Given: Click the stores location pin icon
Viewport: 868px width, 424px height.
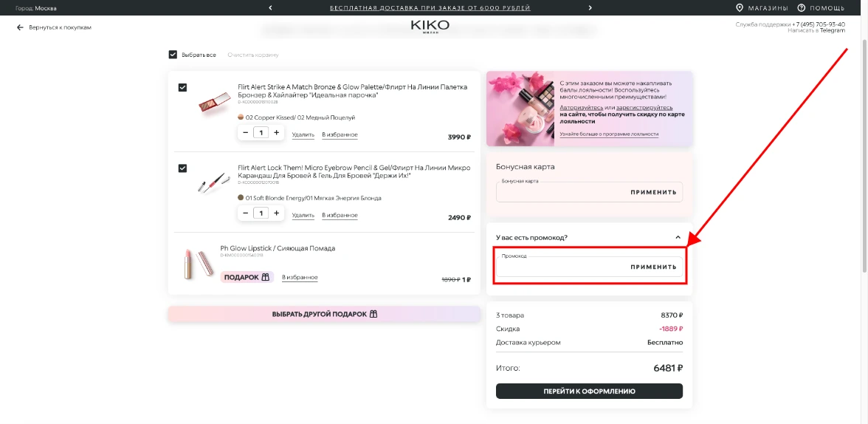Looking at the screenshot, I should pyautogui.click(x=739, y=8).
